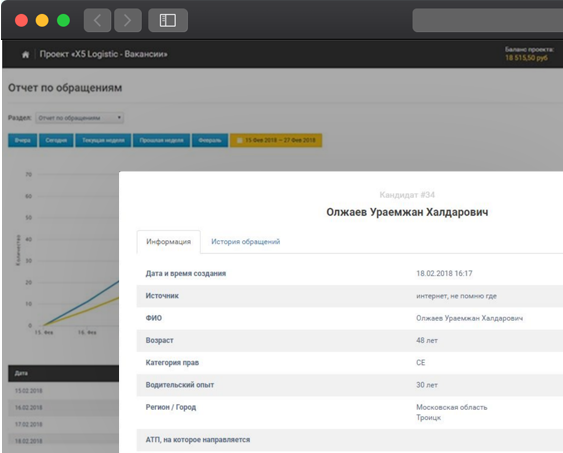
Task: Click the yellow minimize window button
Action: point(42,20)
